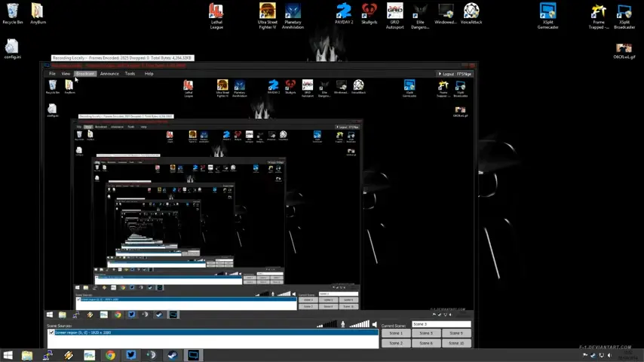644x362 pixels.
Task: Open the Broadcast menu in XSplit
Action: [x=85, y=74]
